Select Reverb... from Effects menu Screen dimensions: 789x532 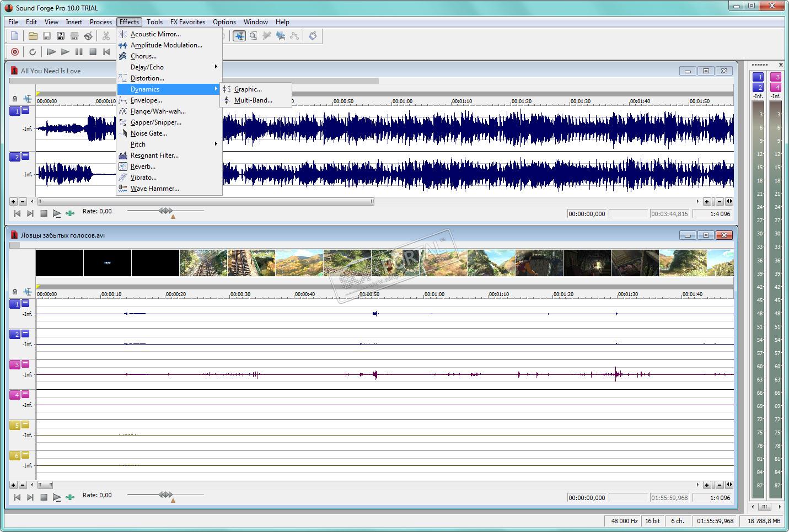[143, 166]
